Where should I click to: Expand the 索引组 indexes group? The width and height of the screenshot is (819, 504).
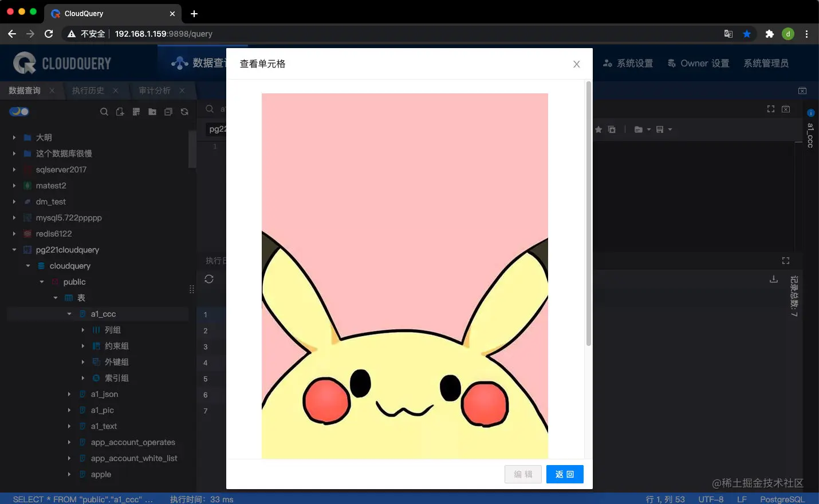pyautogui.click(x=83, y=378)
